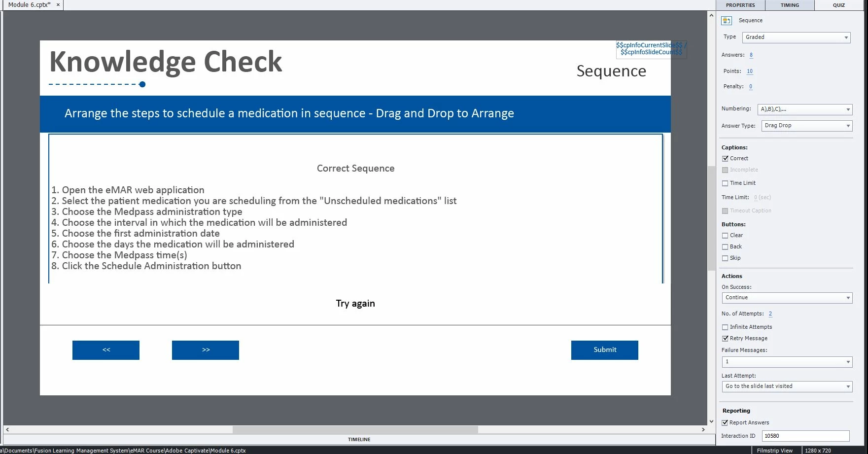
Task: Open the Answer Type dropdown
Action: [807, 126]
